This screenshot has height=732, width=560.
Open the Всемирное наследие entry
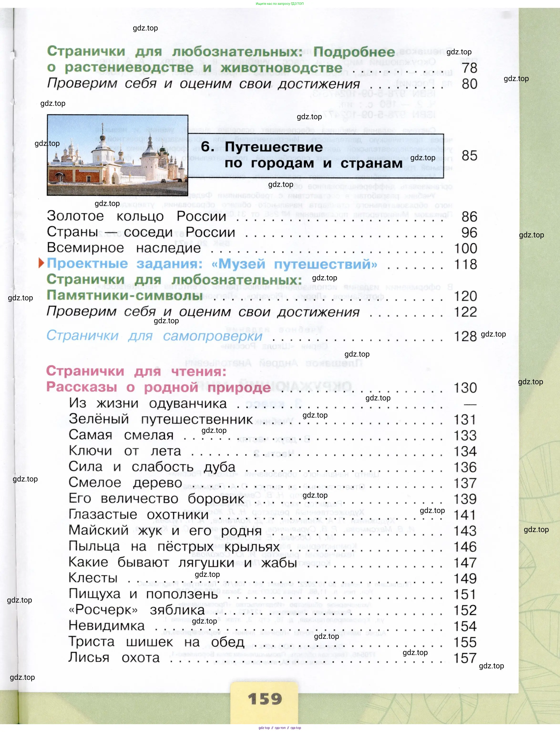tap(124, 248)
